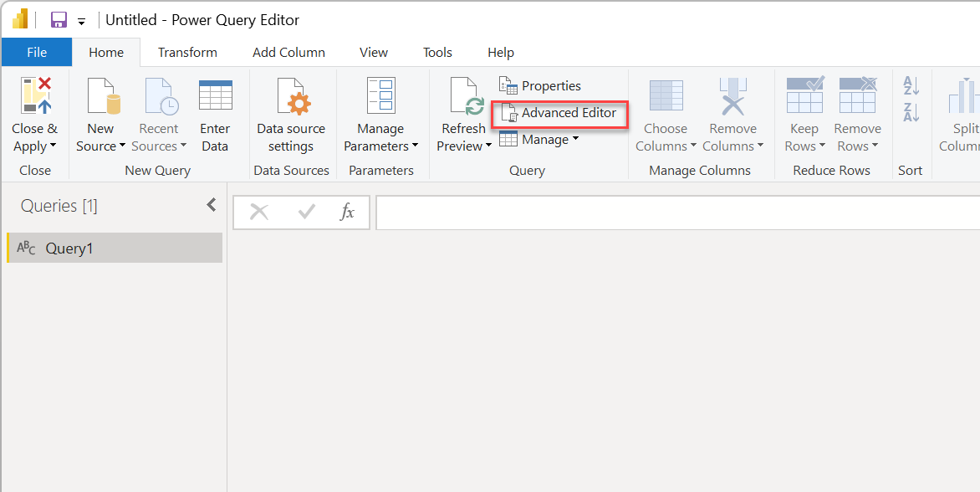Open the Manage dropdown in Query group

pos(539,139)
